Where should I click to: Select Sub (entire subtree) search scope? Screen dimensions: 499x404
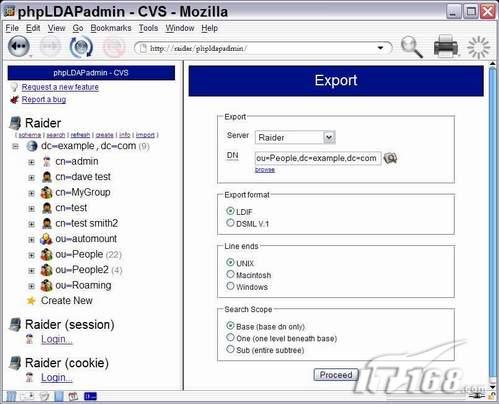tap(230, 349)
